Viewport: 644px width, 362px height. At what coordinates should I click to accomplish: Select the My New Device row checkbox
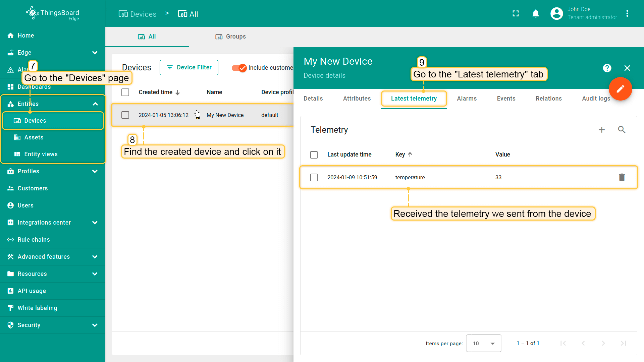[125, 115]
